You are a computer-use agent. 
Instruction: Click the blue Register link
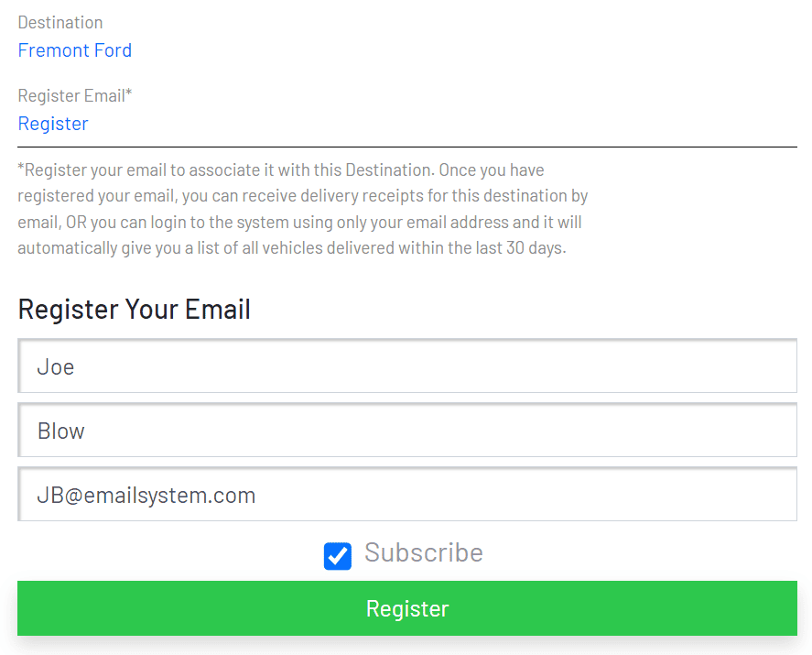53,124
